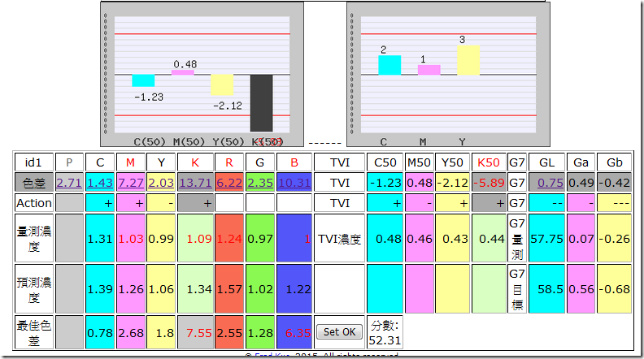Select the 預測濃度 row label
This screenshot has height=359, width=644.
[x=33, y=289]
